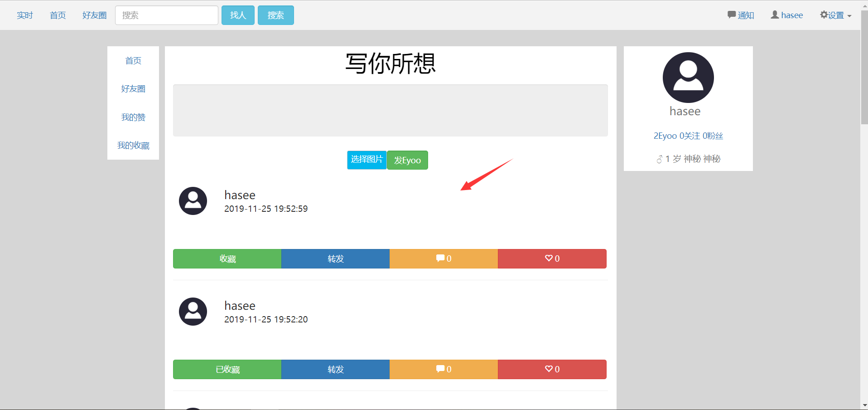This screenshot has height=410, width=868.
Task: Open hasee name in the right profile card
Action: tap(685, 112)
